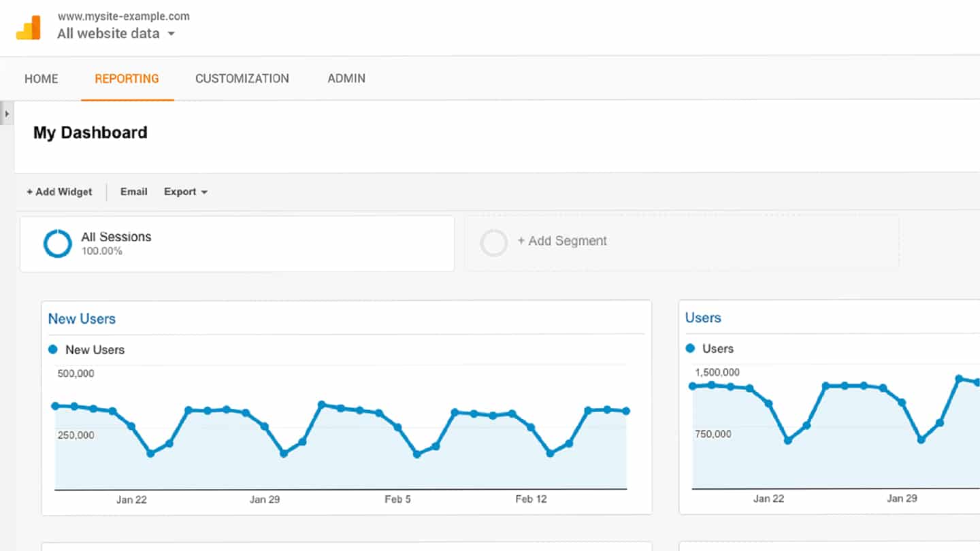Image resolution: width=980 pixels, height=551 pixels.
Task: Click the + Add Widget button
Action: [59, 192]
